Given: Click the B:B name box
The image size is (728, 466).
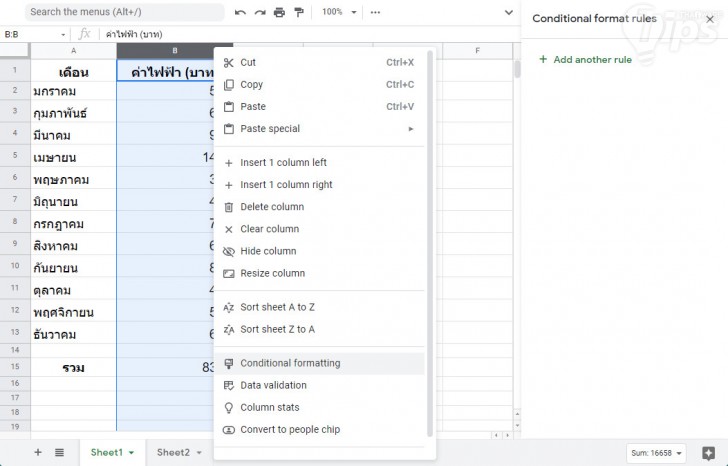Looking at the screenshot, I should 31,34.
